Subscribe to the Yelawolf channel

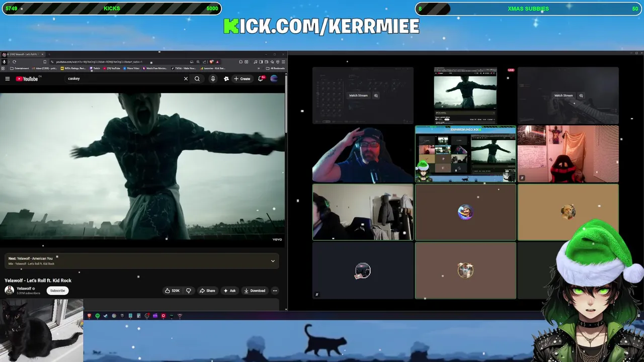[57, 291]
